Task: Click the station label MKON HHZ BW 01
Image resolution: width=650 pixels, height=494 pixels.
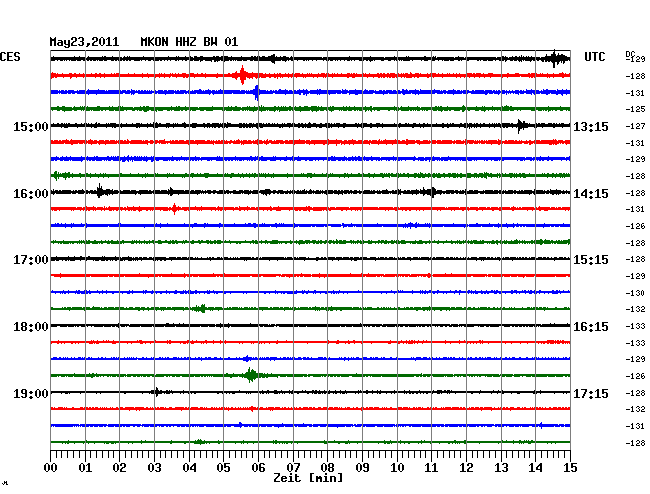Action: [189, 42]
